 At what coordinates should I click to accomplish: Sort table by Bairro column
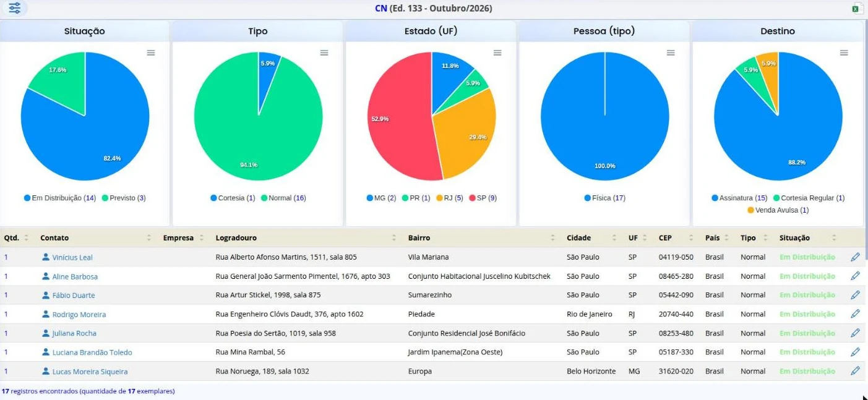483,238
